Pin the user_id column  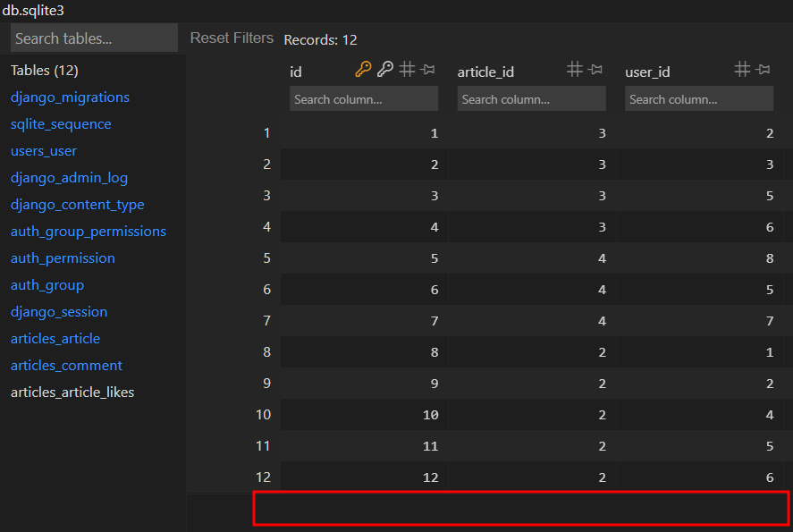click(x=763, y=69)
